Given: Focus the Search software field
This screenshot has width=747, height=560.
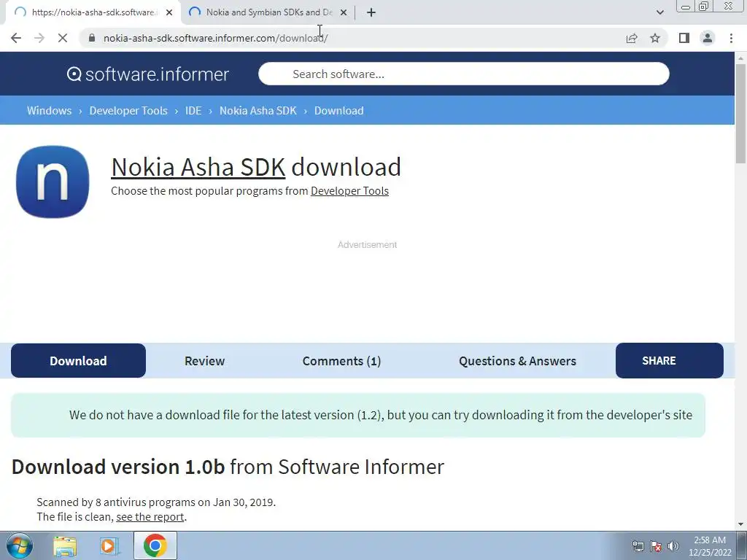Looking at the screenshot, I should click(463, 74).
